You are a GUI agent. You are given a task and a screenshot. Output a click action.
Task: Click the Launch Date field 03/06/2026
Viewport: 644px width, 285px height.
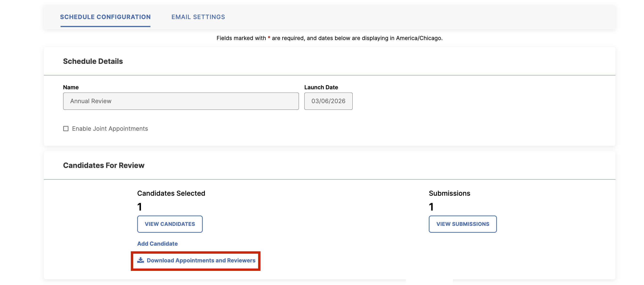click(328, 101)
